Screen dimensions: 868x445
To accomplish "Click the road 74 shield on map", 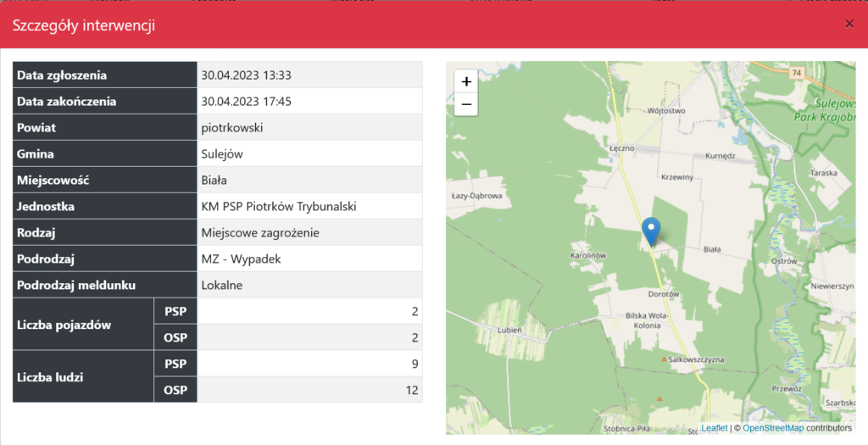I will pos(796,74).
